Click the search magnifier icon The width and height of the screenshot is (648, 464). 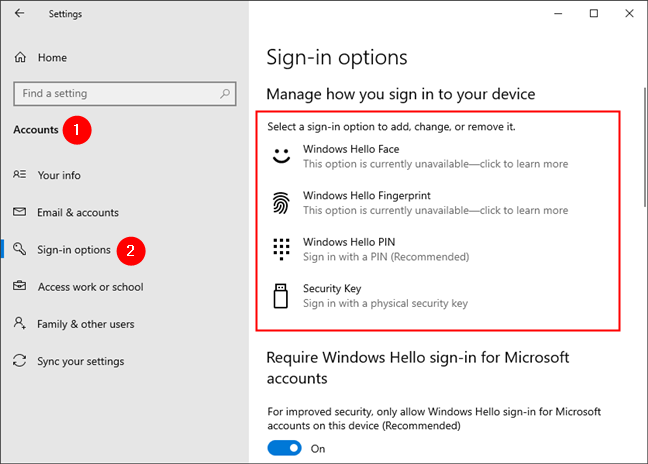pyautogui.click(x=222, y=94)
